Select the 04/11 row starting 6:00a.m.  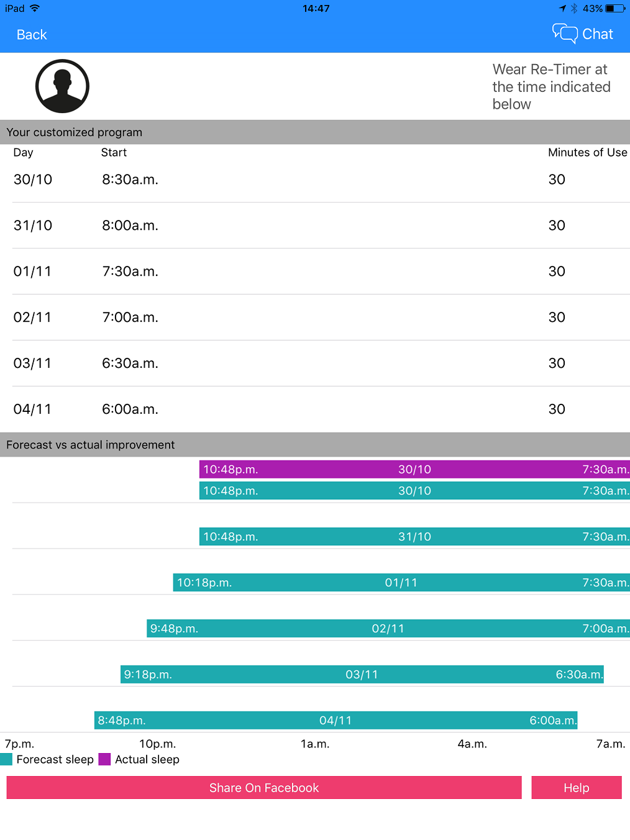[321, 409]
